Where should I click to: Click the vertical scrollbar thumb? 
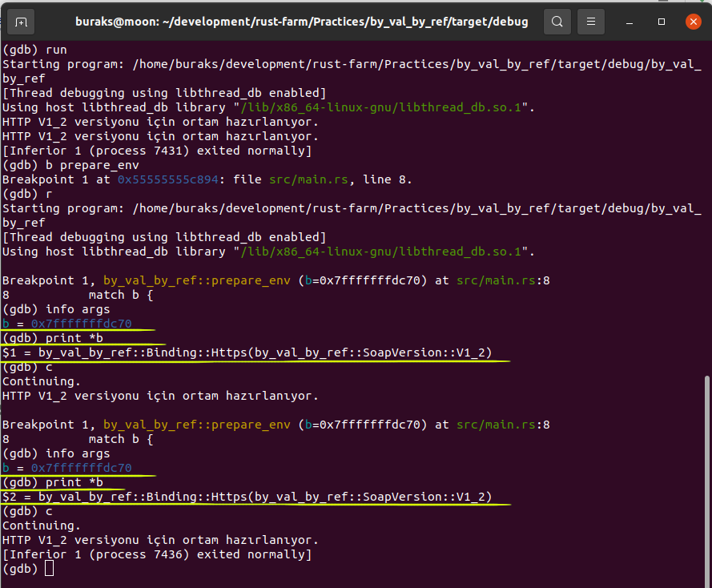point(706,479)
